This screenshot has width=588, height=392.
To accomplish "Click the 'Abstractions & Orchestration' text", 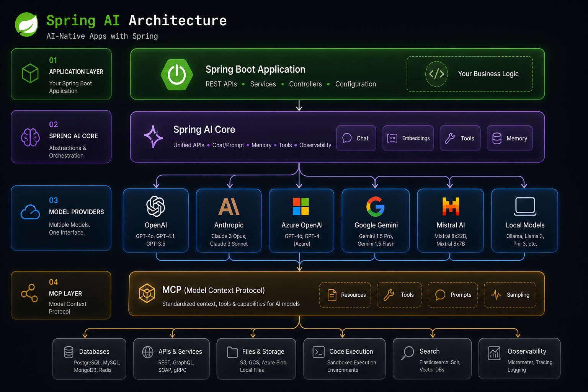I will coord(68,152).
